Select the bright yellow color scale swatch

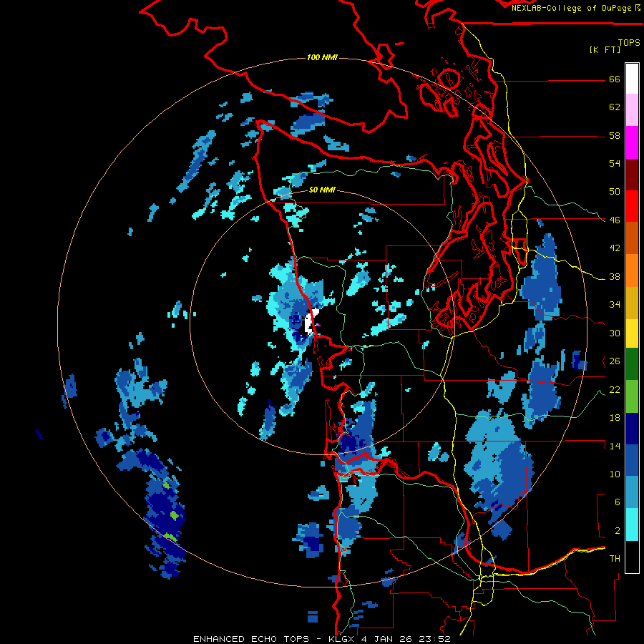coord(632,333)
